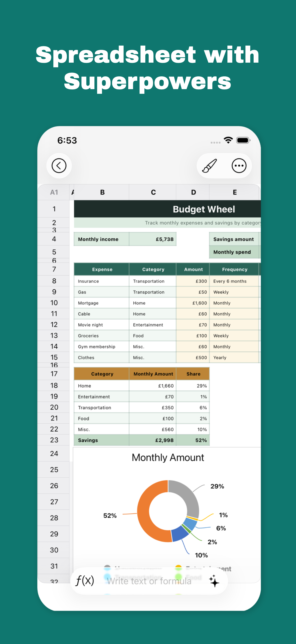The width and height of the screenshot is (296, 644).
Task: Select the Frequency header cell
Action: pos(234,269)
